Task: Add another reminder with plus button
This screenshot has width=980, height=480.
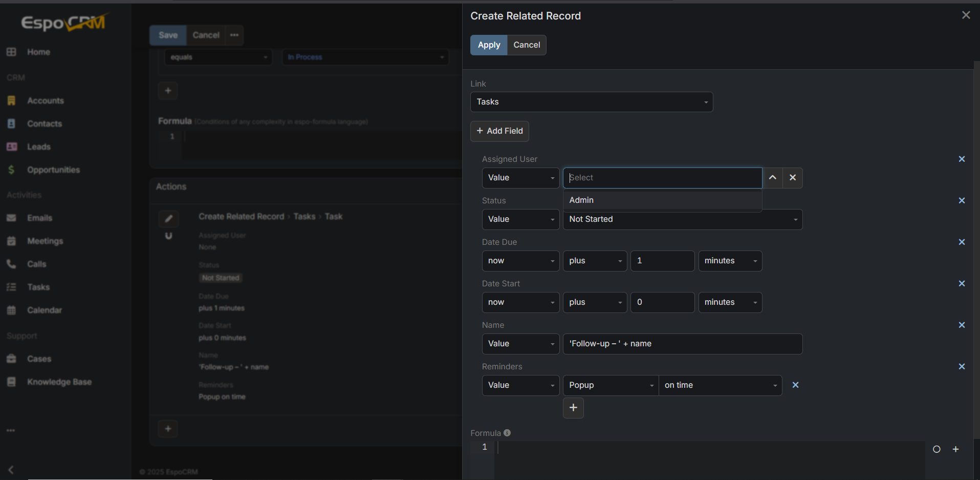Action: tap(573, 408)
